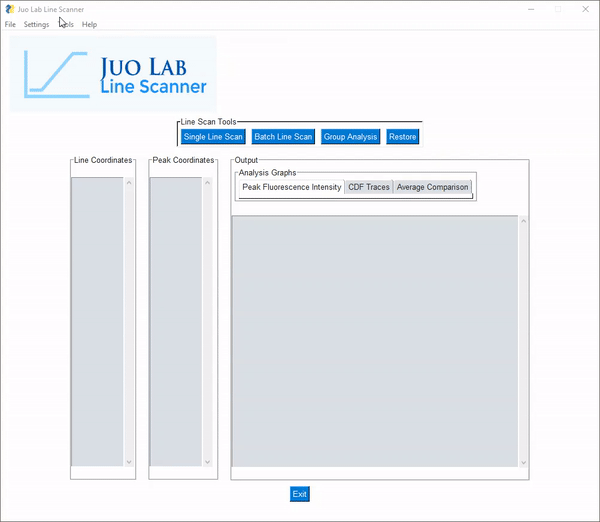Open the Settings menu

tap(36, 24)
